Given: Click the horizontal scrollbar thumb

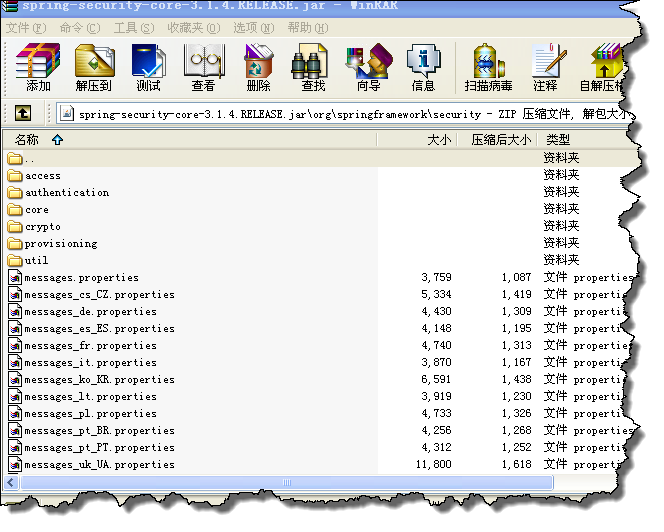Looking at the screenshot, I should pos(287,482).
